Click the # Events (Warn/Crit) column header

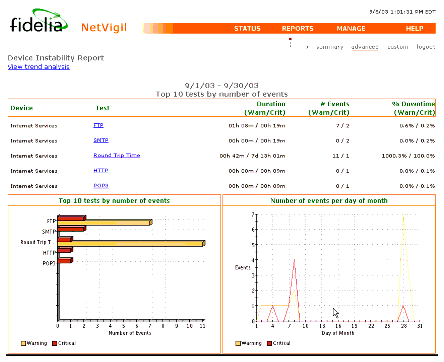tap(329, 108)
